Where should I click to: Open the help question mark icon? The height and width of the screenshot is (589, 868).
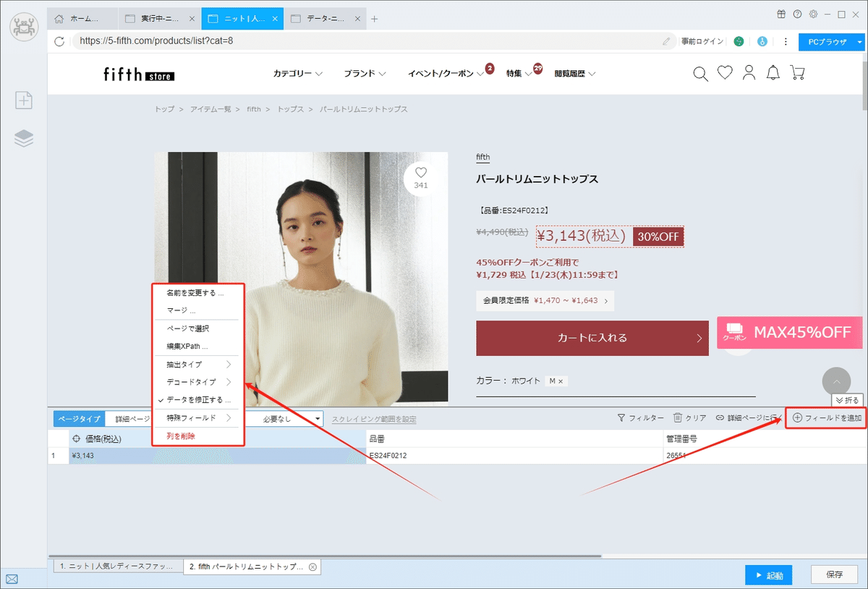pos(797,14)
